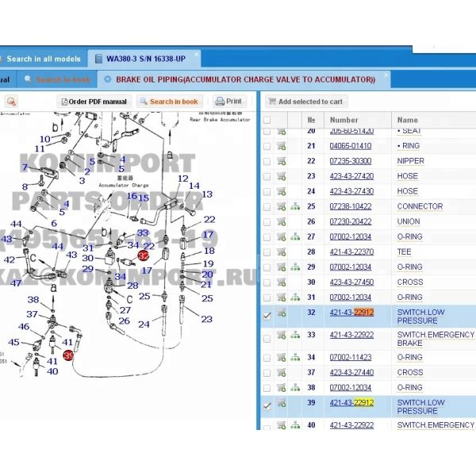Viewport: 476px width, 476px height.
Task: Click the magnifier zoom icon above the diagram
Action: 11,102
